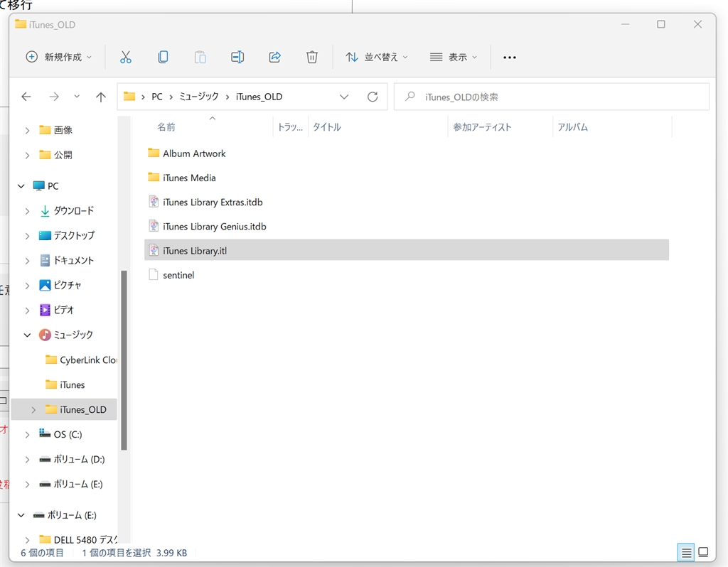Screen dimensions: 728x567
Task: Select ピクチャ in sidebar tree
Action: point(68,285)
